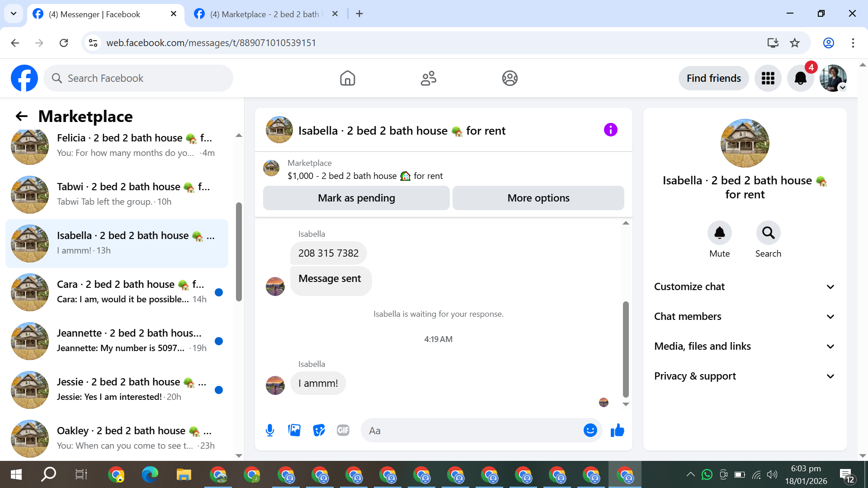Image resolution: width=868 pixels, height=488 pixels.
Task: Open the Facebook menu grid icon
Action: [x=768, y=78]
